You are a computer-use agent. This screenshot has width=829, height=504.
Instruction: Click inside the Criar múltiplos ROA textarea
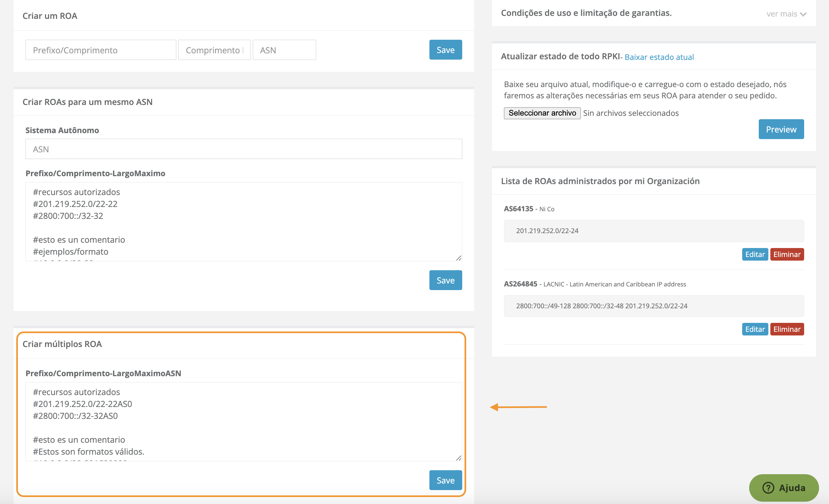[243, 421]
